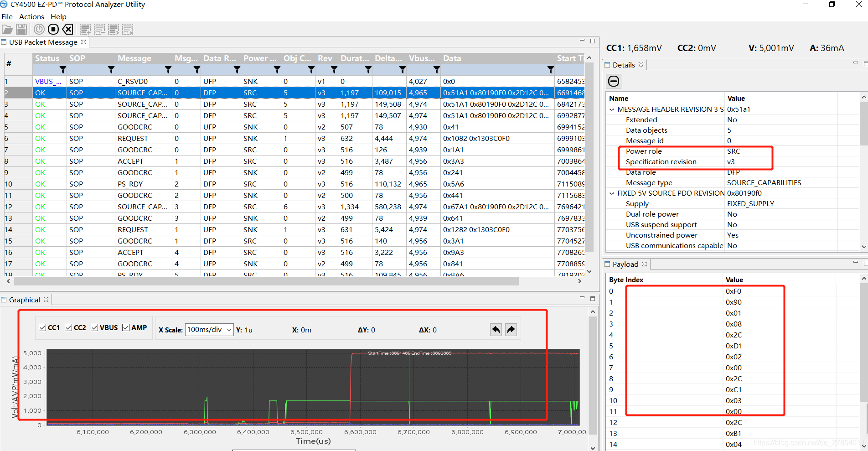The image size is (868, 451).
Task: Minimize the USB Packet Message panel
Action: pyautogui.click(x=582, y=41)
